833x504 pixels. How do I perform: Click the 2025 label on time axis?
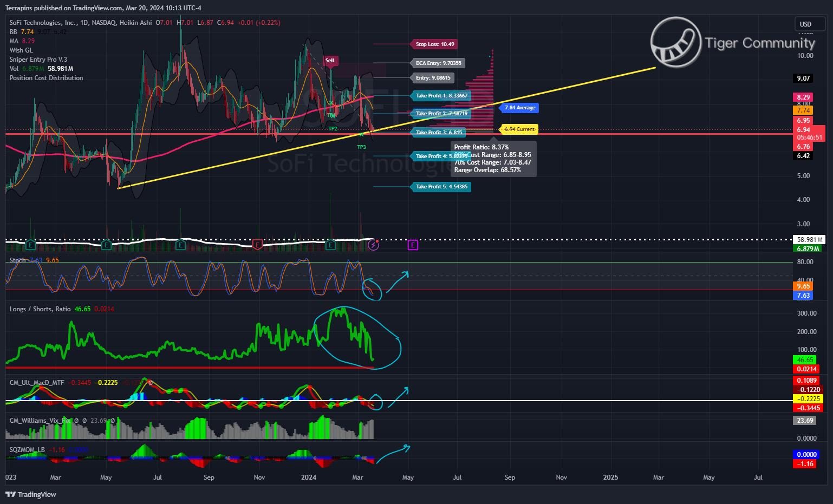click(610, 477)
